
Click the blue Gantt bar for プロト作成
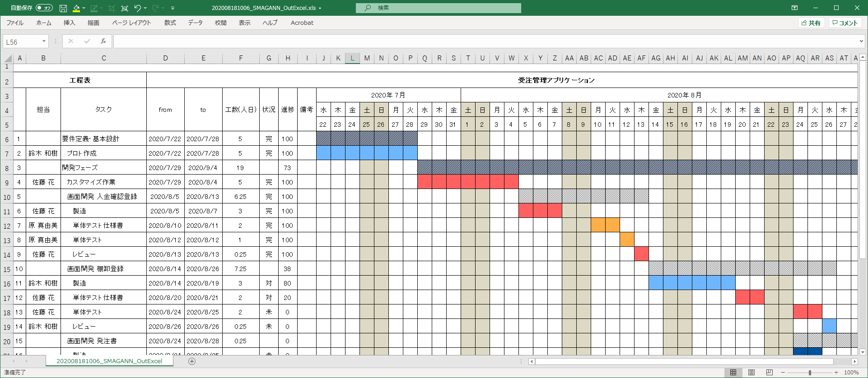(x=367, y=153)
